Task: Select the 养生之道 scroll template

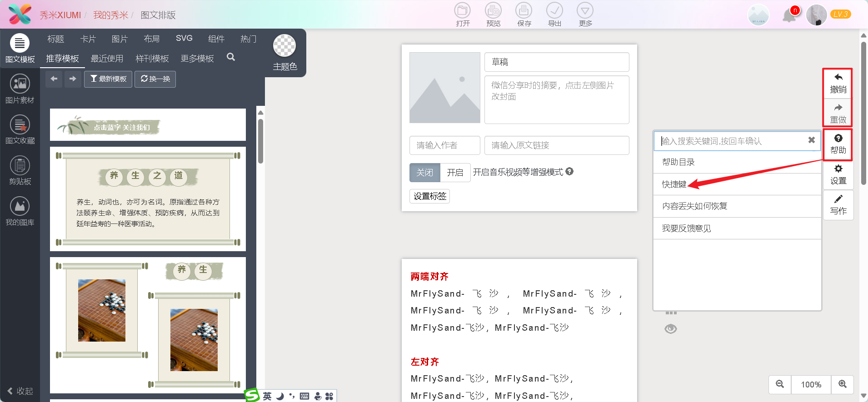Action: pyautogui.click(x=148, y=199)
